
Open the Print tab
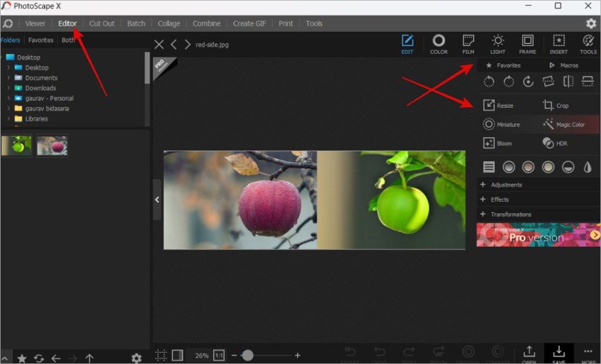click(x=286, y=23)
